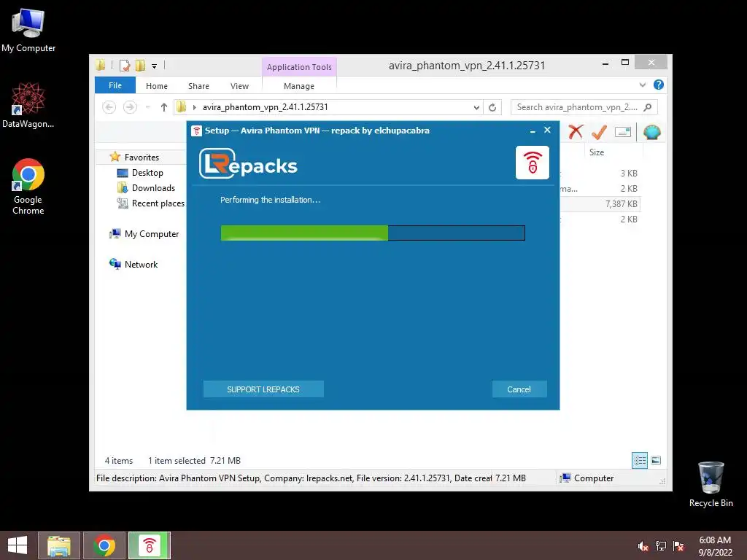Select the file row sized 7,387 KB
Screen dimensions: 747x560
600,204
